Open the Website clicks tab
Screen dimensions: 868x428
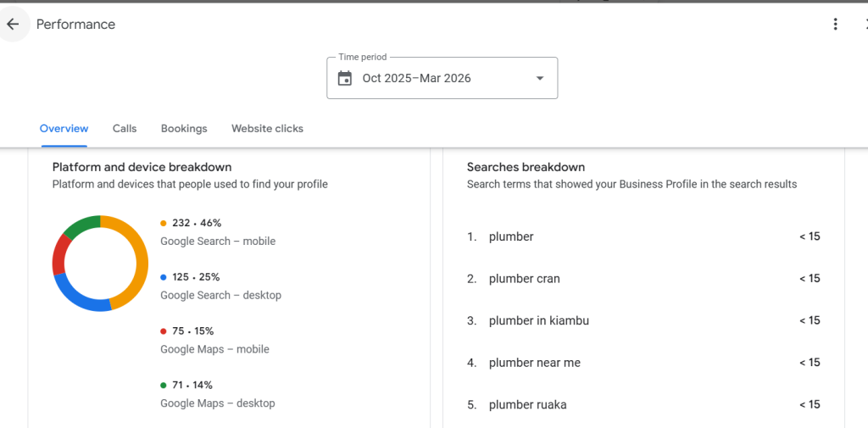[267, 129]
